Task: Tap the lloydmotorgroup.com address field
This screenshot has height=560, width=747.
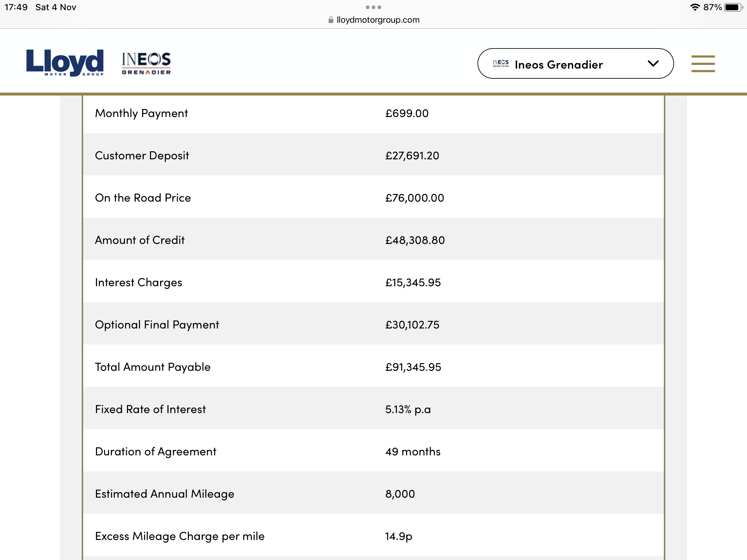Action: [374, 20]
